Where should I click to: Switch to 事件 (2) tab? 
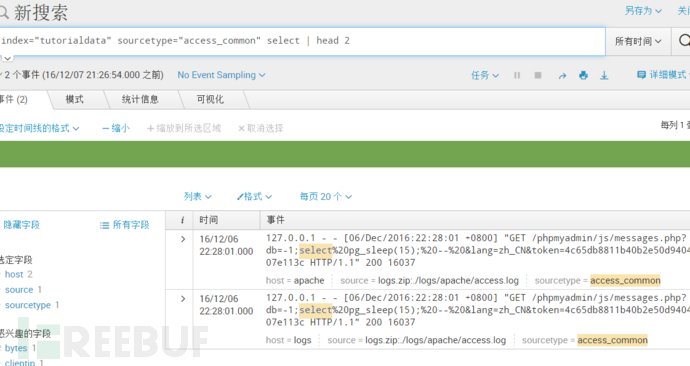(x=14, y=99)
